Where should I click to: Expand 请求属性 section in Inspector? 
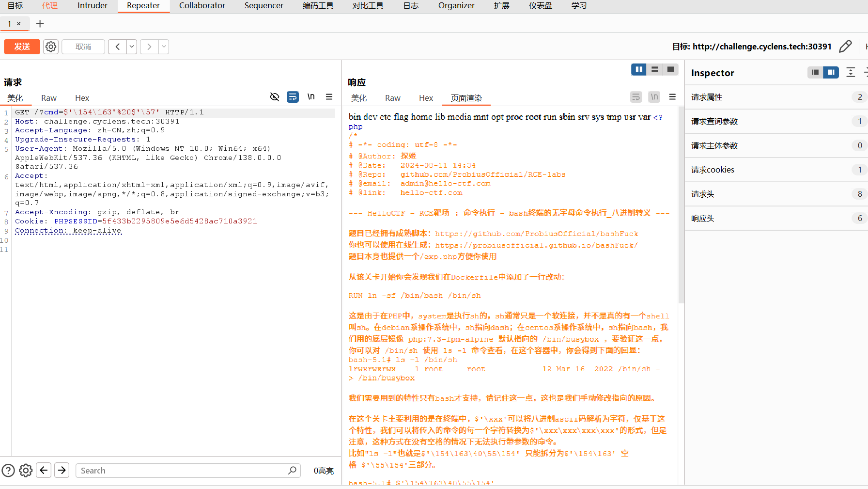pyautogui.click(x=776, y=97)
